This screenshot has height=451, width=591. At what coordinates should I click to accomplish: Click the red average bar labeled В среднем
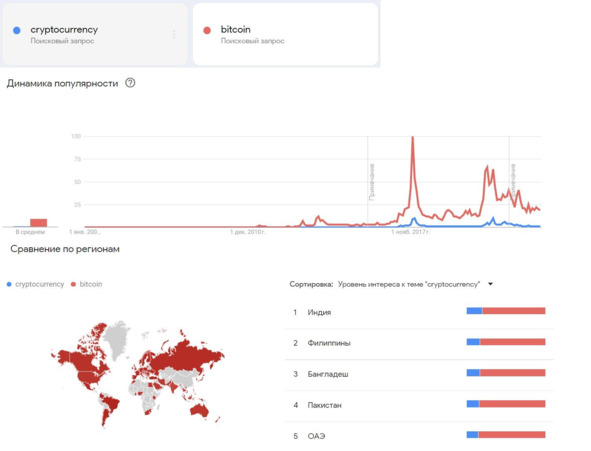tap(38, 223)
